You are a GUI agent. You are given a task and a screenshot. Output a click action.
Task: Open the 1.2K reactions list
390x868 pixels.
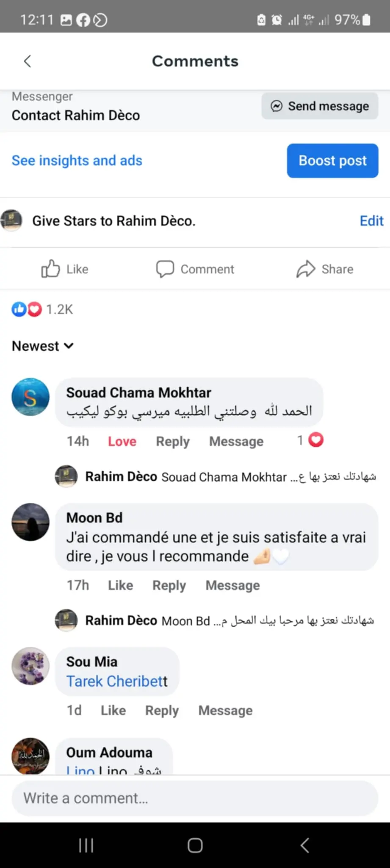click(x=42, y=309)
